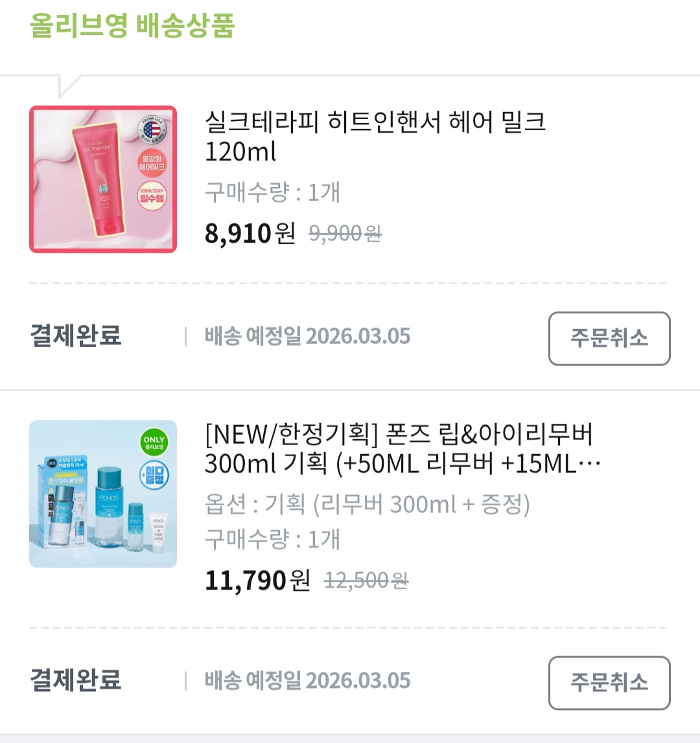700x743 pixels.
Task: Click the 올리브영 배송상품 section header
Action: 132,26
